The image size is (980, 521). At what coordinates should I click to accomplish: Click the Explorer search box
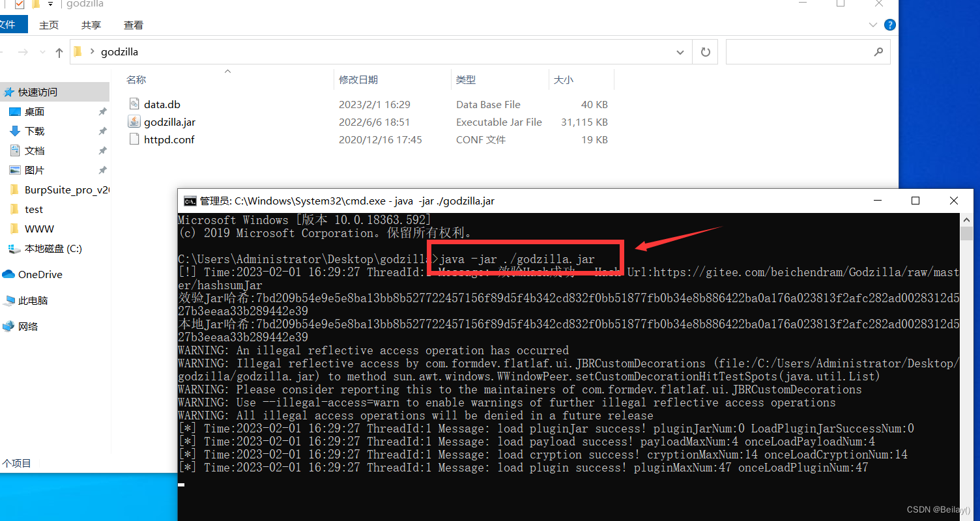[x=808, y=52]
